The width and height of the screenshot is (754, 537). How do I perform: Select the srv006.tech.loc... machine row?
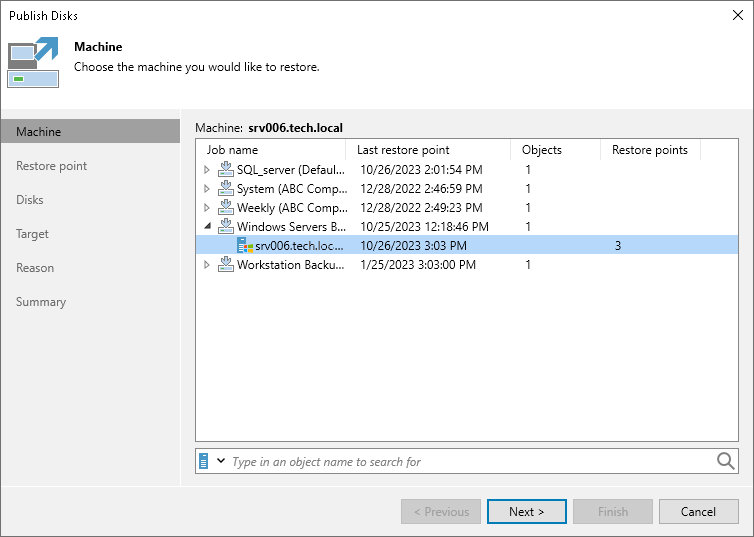pyautogui.click(x=467, y=246)
